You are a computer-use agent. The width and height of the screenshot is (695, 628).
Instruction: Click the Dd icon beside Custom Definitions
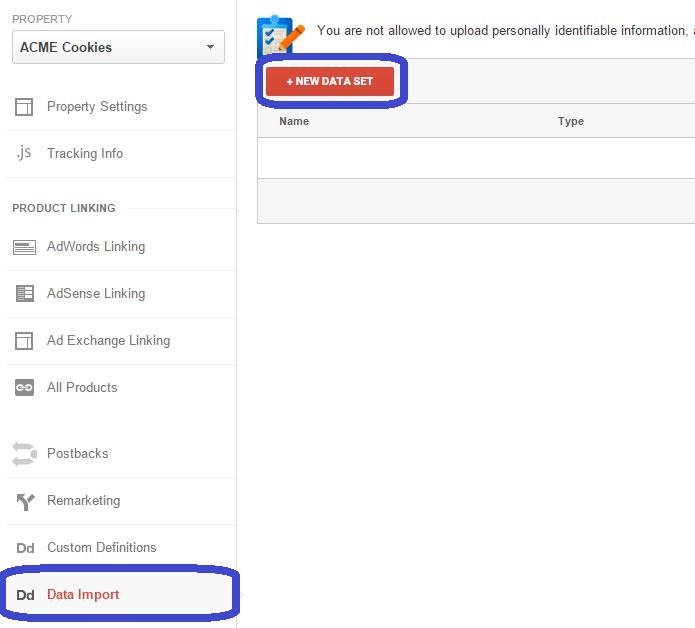tap(25, 548)
